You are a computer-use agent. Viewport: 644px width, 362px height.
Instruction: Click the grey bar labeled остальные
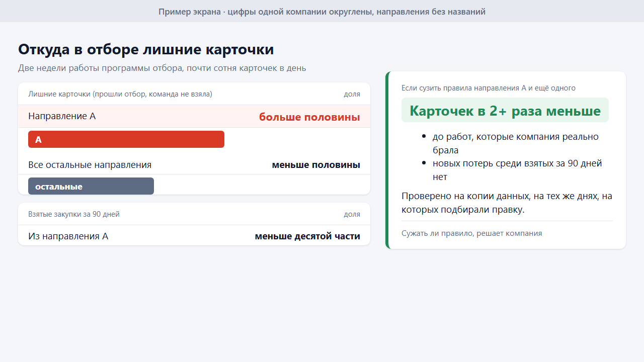(91, 186)
